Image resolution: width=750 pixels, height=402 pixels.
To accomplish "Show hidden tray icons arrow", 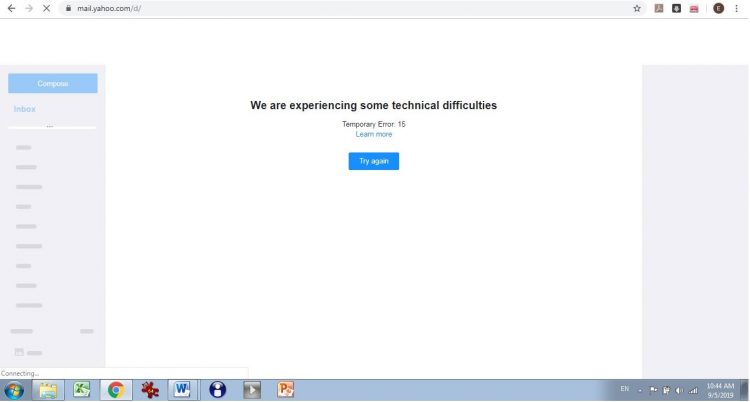I will [640, 391].
